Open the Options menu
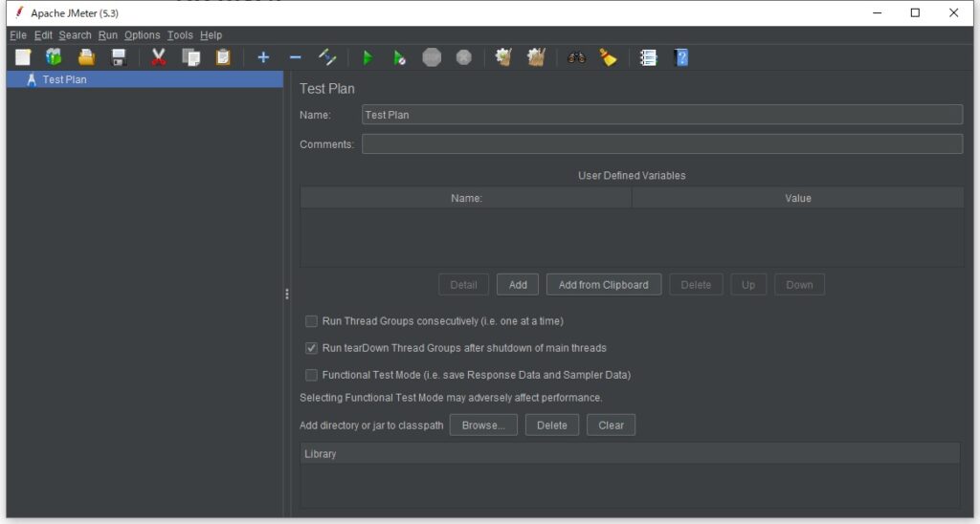Screen dimensions: 980x524 (142, 35)
